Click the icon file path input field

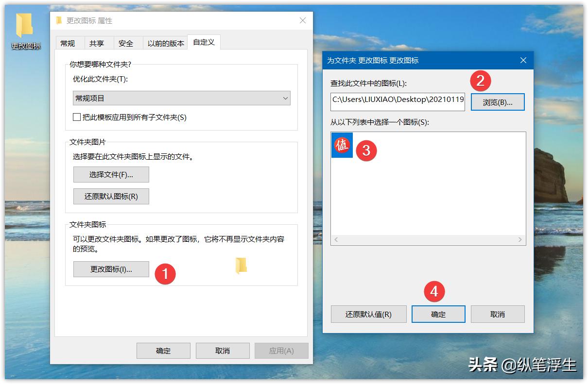coord(398,101)
